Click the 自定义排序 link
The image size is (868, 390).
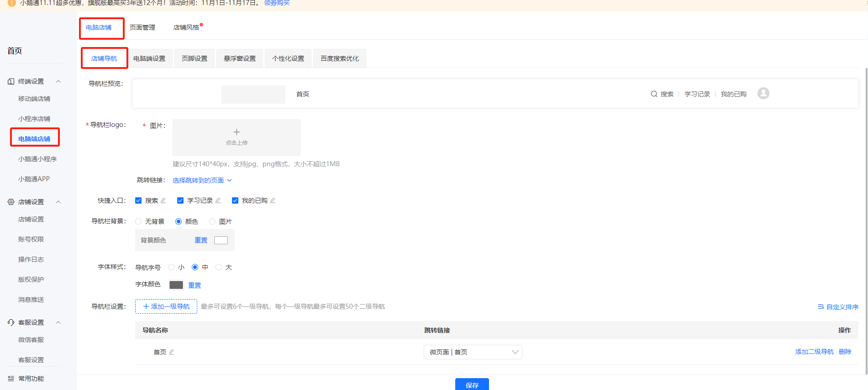[x=842, y=307]
